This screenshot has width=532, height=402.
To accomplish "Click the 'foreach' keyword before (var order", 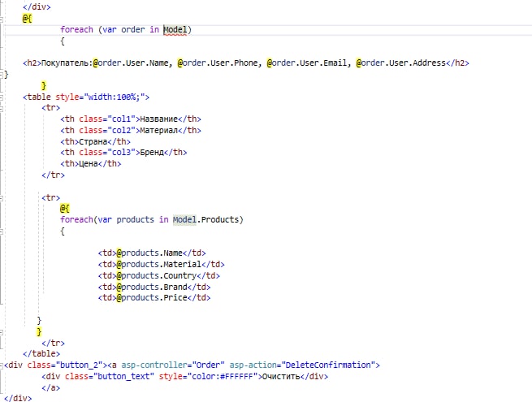I will pos(76,30).
